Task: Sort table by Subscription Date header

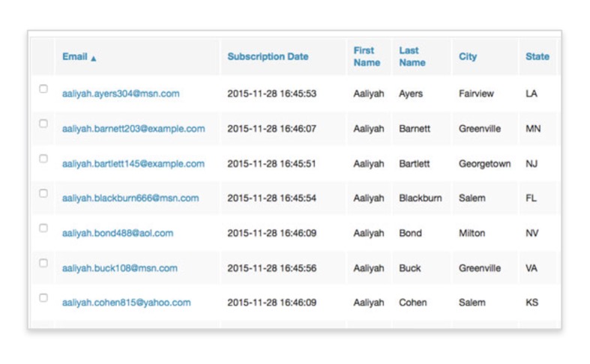Action: click(x=268, y=56)
